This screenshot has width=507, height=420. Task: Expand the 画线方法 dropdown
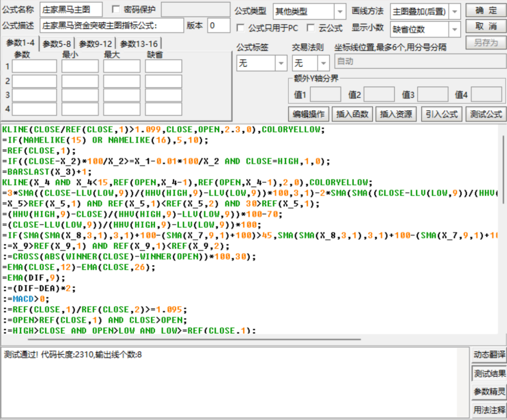click(x=454, y=12)
